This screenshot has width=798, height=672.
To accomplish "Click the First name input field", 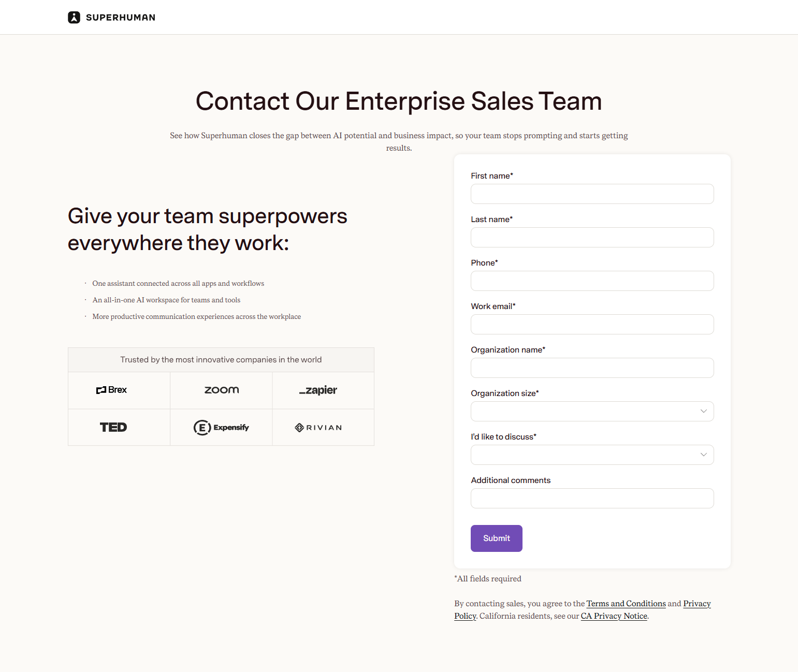I will [x=592, y=194].
